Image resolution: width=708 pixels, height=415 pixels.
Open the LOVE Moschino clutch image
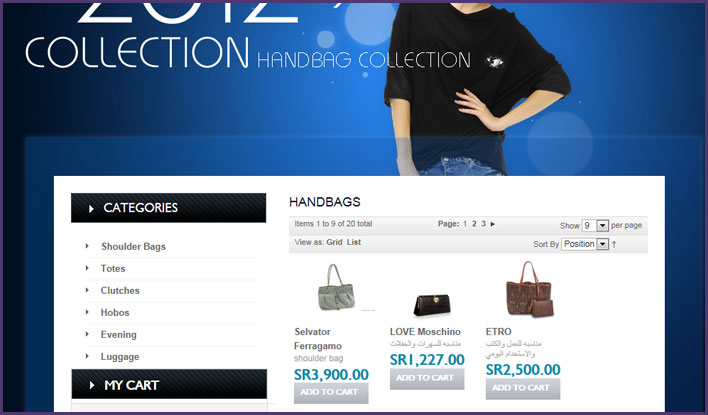[x=432, y=304]
